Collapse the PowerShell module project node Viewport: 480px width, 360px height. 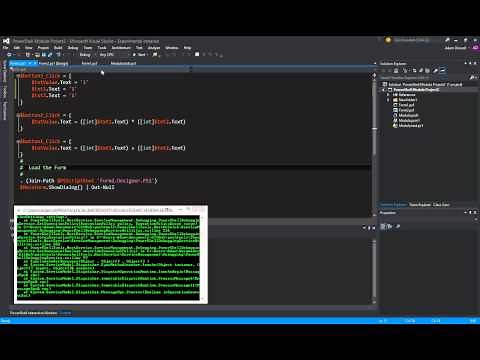click(x=383, y=90)
